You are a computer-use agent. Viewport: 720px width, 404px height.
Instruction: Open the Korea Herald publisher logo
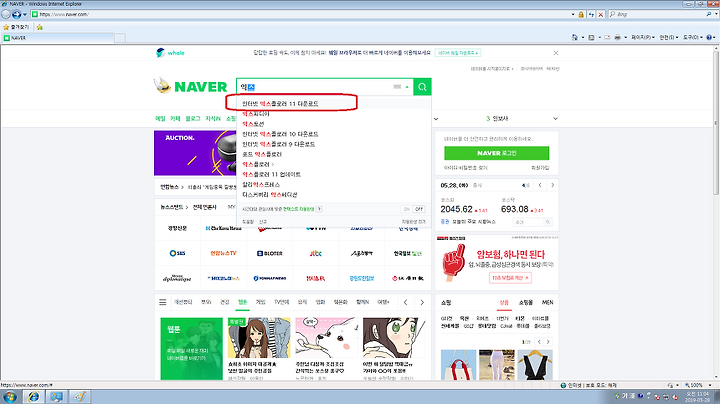tap(224, 228)
